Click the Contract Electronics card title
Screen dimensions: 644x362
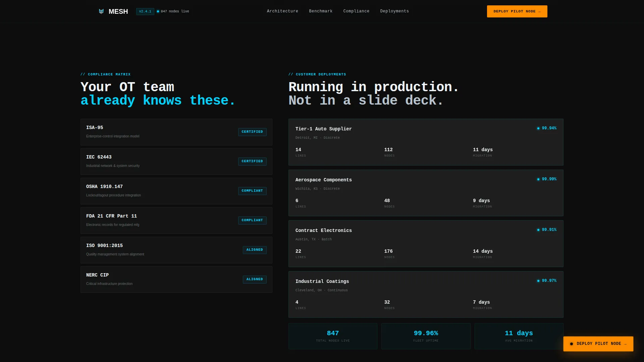tap(323, 231)
